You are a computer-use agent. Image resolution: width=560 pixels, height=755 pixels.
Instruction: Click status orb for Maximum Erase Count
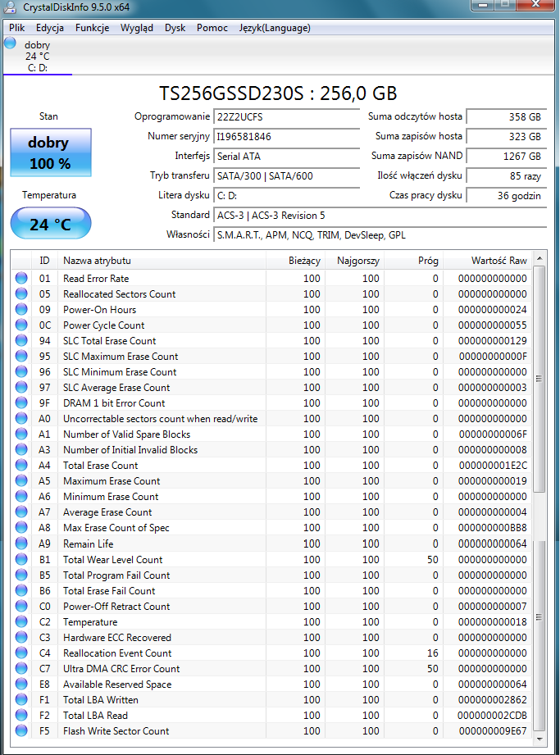point(21,480)
